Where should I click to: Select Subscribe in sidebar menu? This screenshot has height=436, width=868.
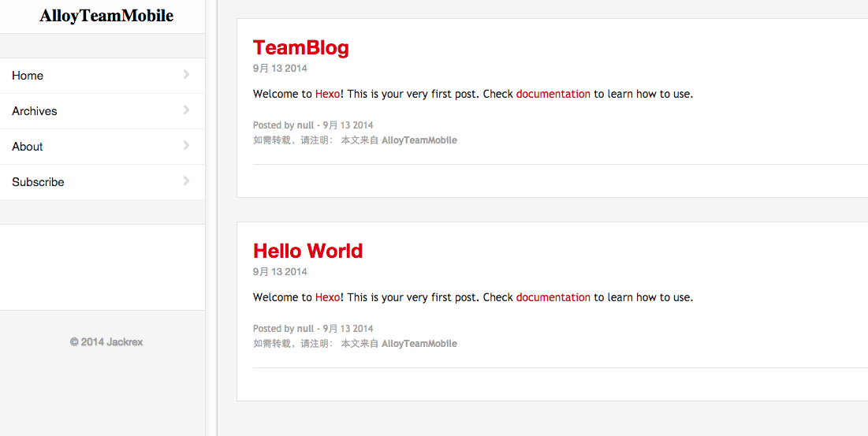point(102,182)
